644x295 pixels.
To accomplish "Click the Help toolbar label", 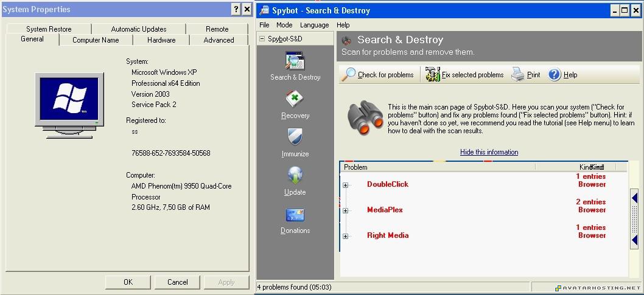I will pyautogui.click(x=570, y=75).
